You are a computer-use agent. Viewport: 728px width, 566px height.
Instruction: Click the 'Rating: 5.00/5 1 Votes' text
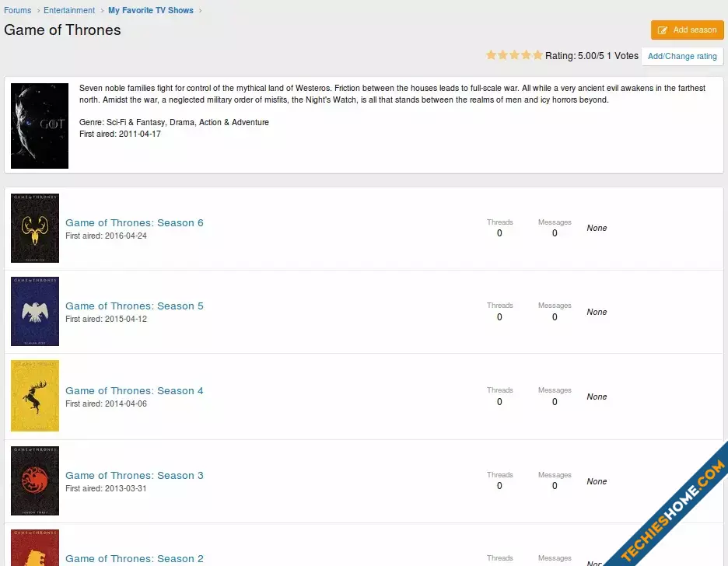point(592,56)
